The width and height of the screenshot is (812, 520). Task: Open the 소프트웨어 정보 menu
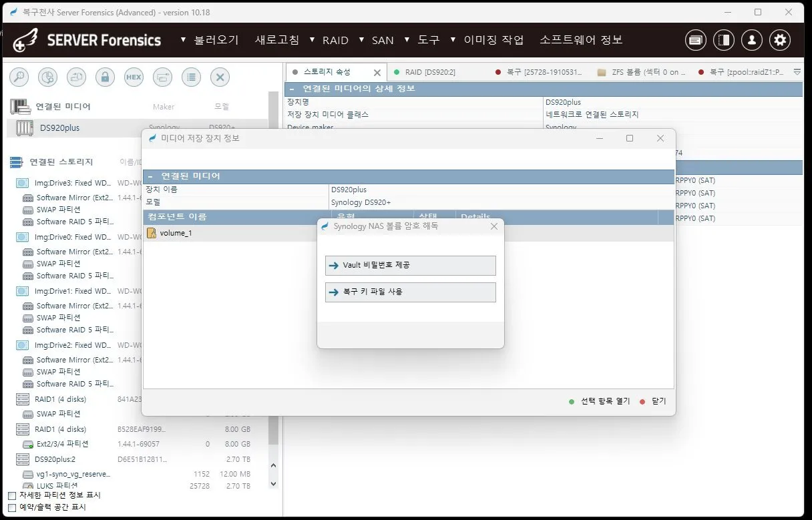(x=581, y=40)
